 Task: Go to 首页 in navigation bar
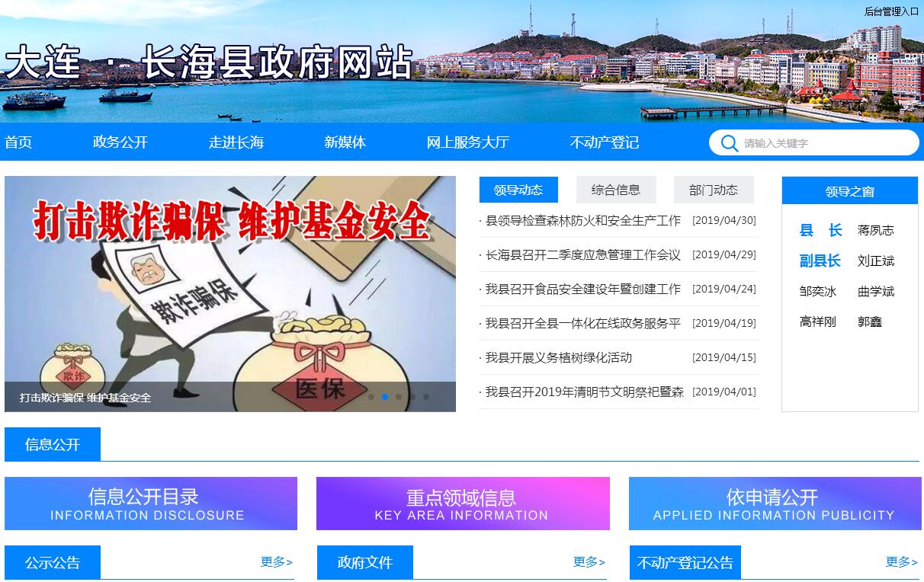18,142
